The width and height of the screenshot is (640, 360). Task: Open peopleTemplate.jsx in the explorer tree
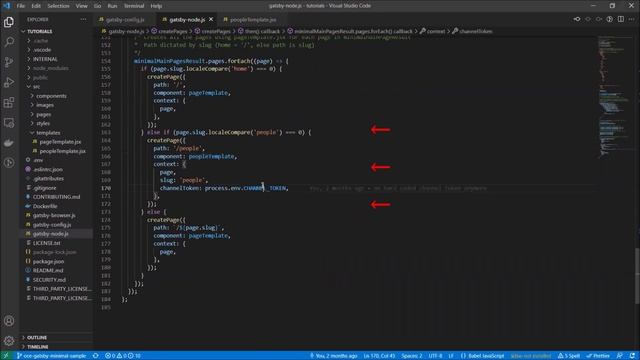[x=62, y=151]
